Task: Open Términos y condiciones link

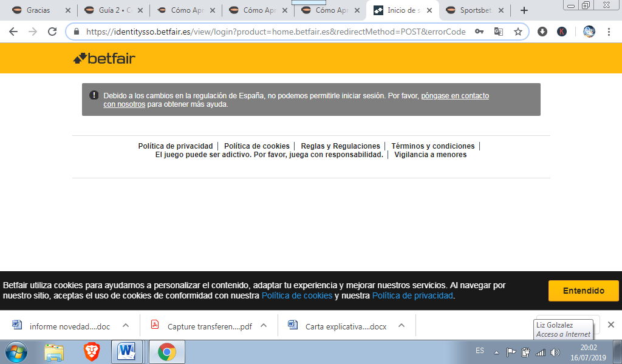Action: (432, 146)
